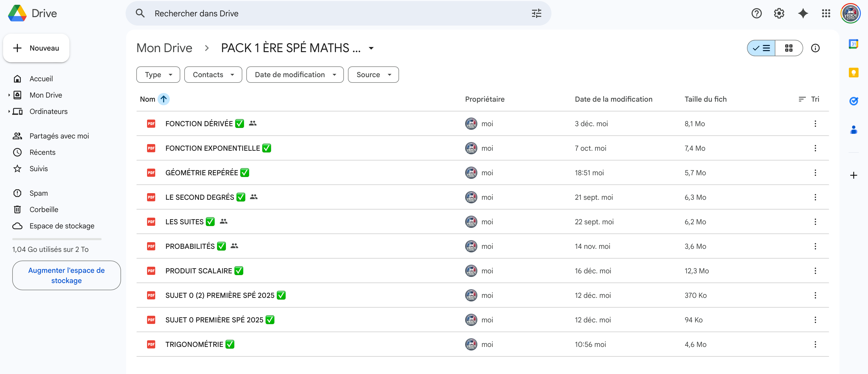Open Google apps grid launcher

coord(826,14)
